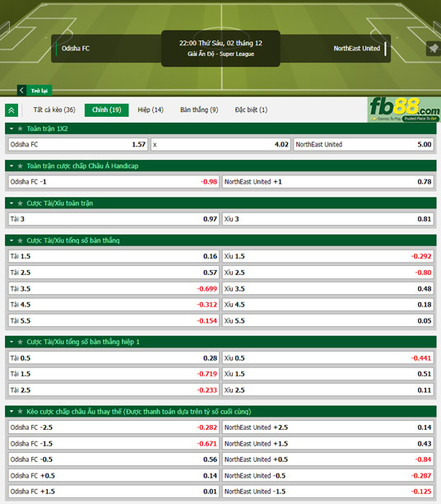This screenshot has height=504, width=441.
Task: Collapse the Tài/Xỉu tổng số bàn thắng section
Action: pyautogui.click(x=12, y=240)
